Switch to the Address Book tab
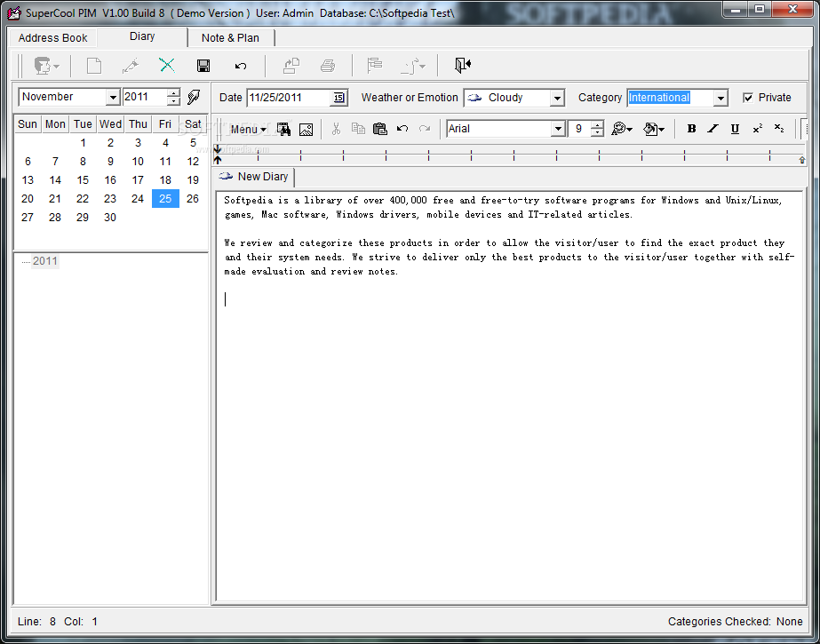This screenshot has height=644, width=820. [52, 37]
